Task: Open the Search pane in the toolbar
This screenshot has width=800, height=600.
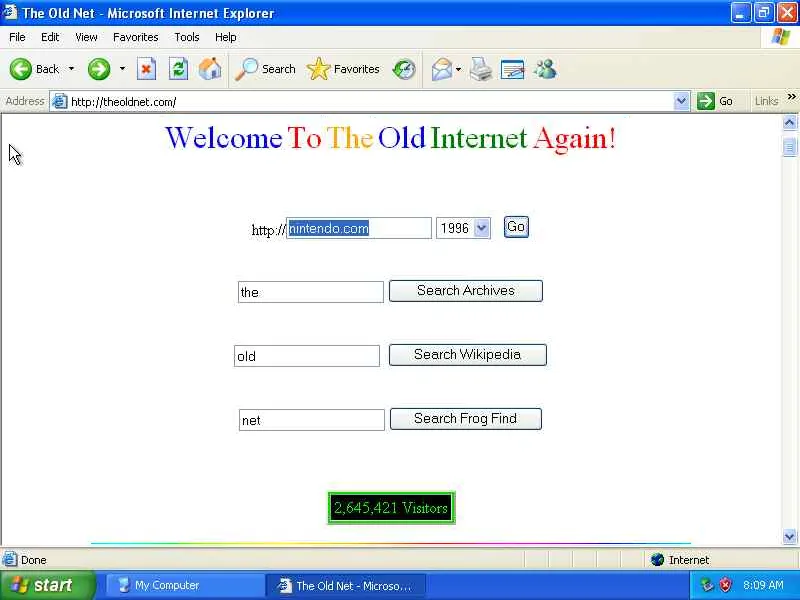Action: click(266, 69)
